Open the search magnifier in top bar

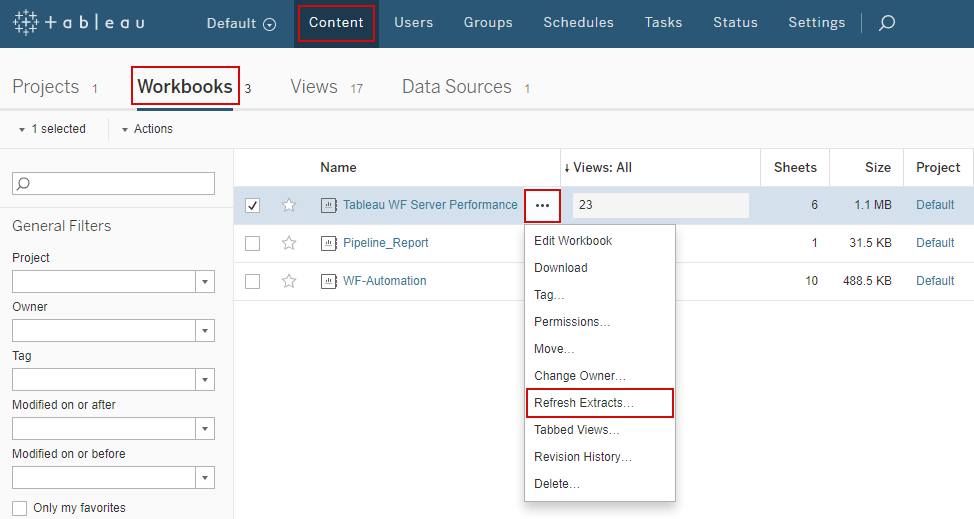coord(887,23)
